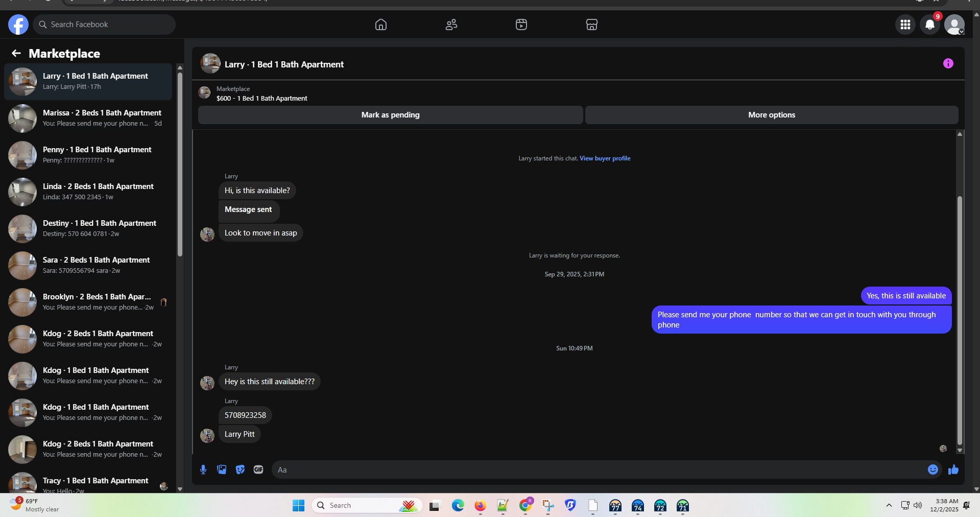The width and height of the screenshot is (980, 517).
Task: Open Firefox from taskbar
Action: [x=480, y=505]
